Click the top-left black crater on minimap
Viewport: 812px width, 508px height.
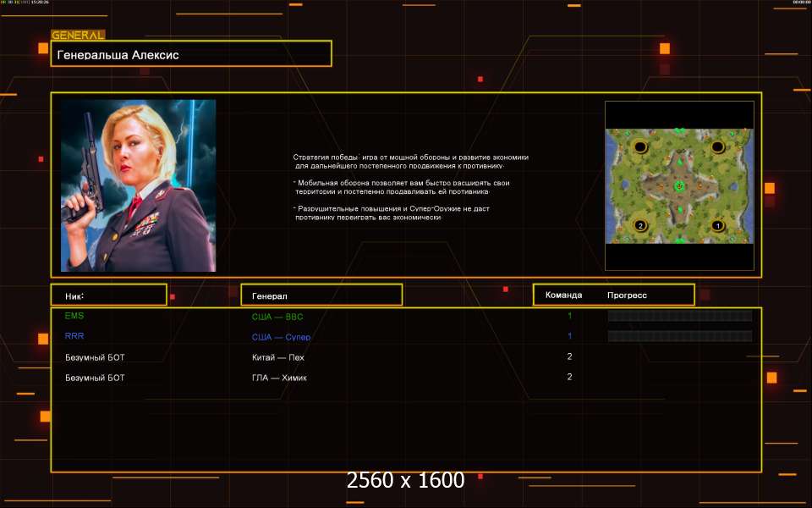click(640, 147)
